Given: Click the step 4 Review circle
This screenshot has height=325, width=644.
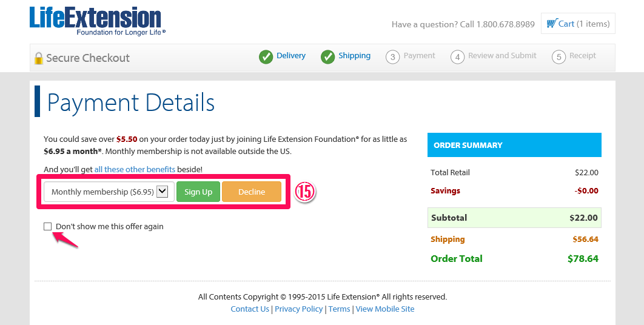Looking at the screenshot, I should coord(457,57).
